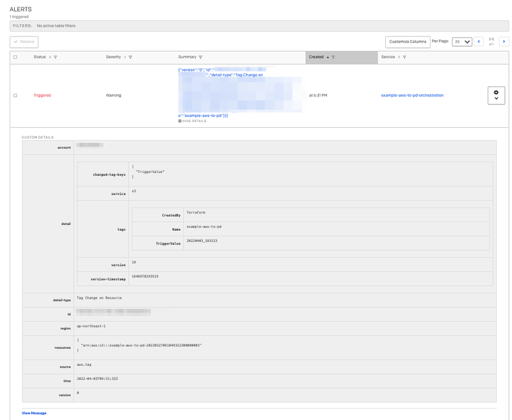Click the Status column filter funnel icon
The image size is (512, 420).
55,57
